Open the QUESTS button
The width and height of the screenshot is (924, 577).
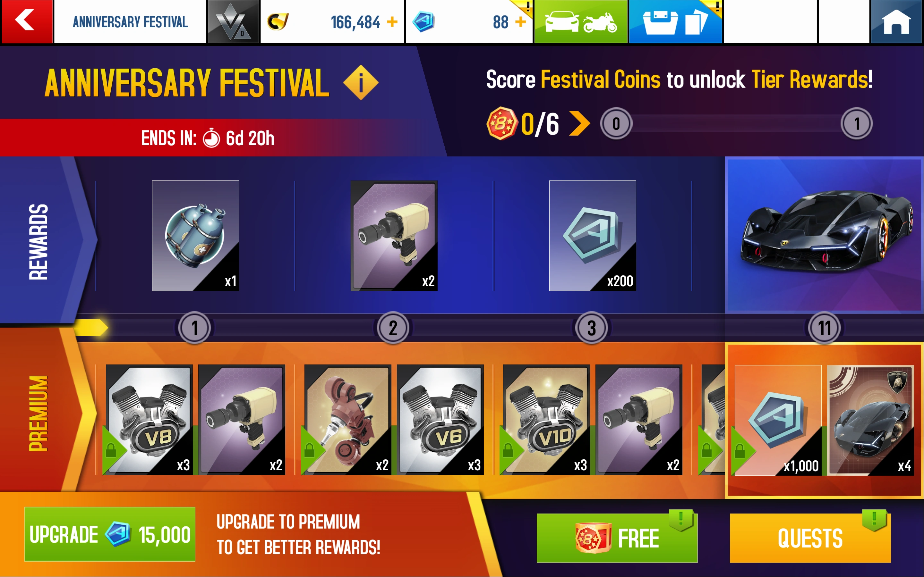810,538
